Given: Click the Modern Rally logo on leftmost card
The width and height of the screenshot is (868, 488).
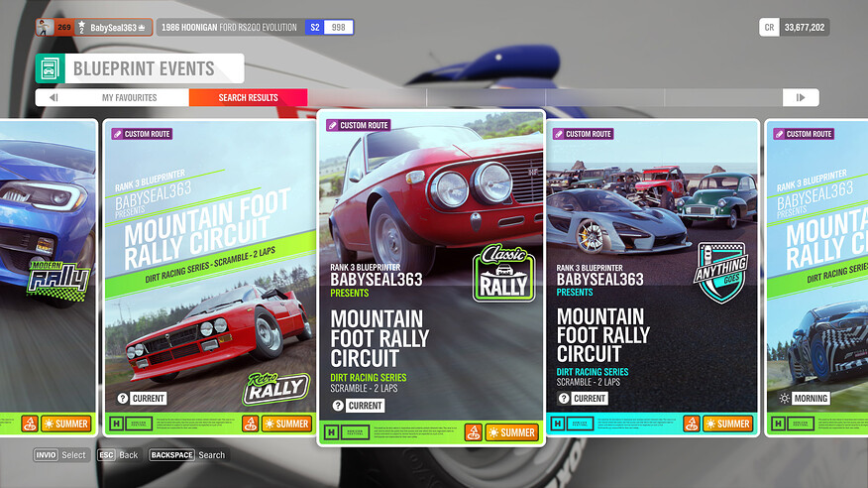Looking at the screenshot, I should (58, 278).
